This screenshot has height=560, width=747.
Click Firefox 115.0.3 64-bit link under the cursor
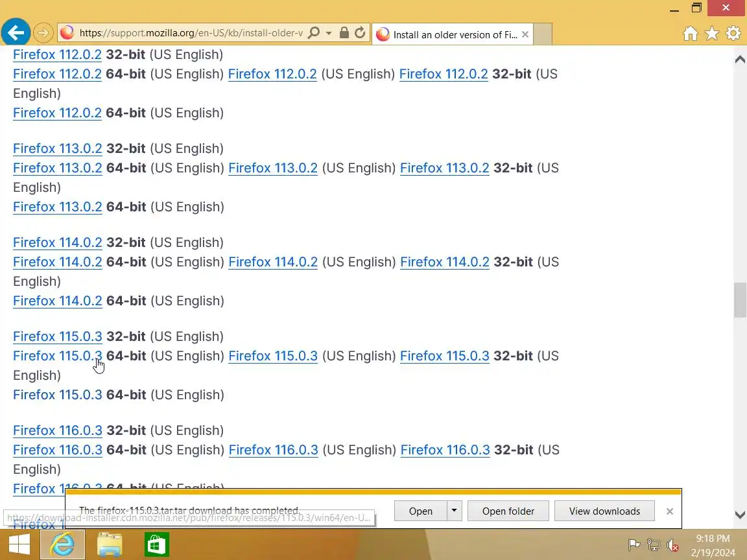pyautogui.click(x=58, y=356)
